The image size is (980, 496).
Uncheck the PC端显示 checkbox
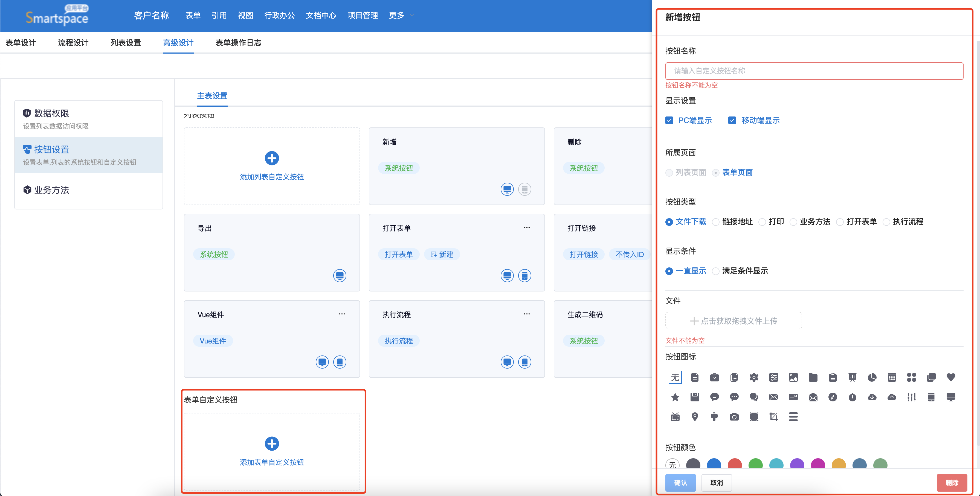click(669, 121)
